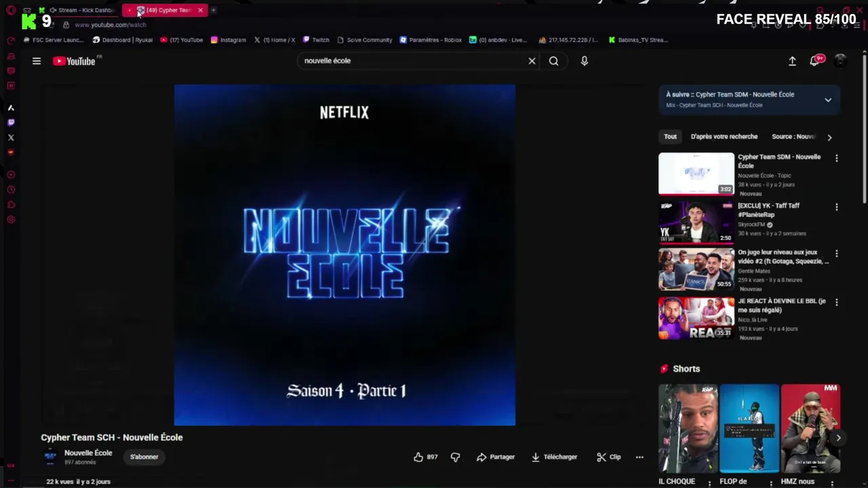The height and width of the screenshot is (488, 868).
Task: Open the account avatar menu
Action: (840, 61)
